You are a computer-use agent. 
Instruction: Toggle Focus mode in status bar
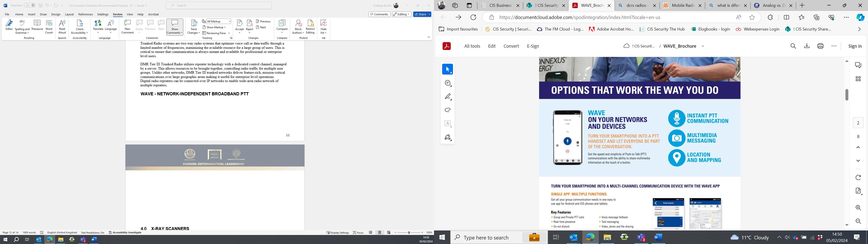click(x=358, y=232)
